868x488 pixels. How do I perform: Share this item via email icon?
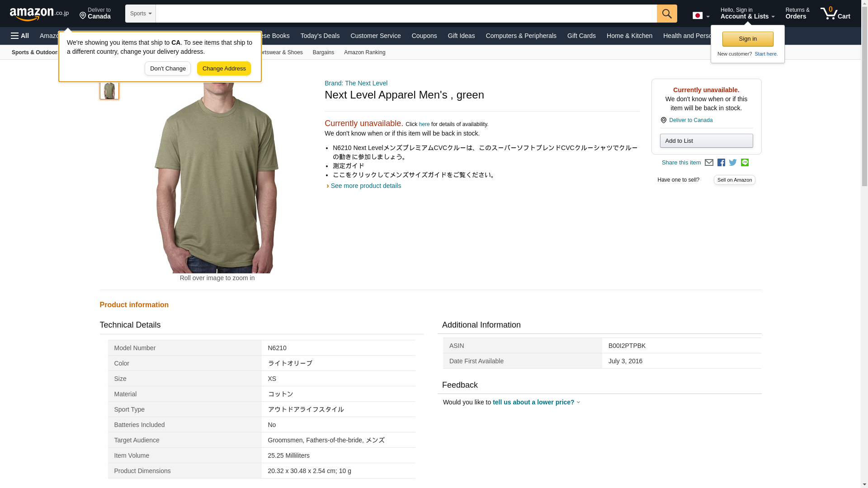point(709,163)
